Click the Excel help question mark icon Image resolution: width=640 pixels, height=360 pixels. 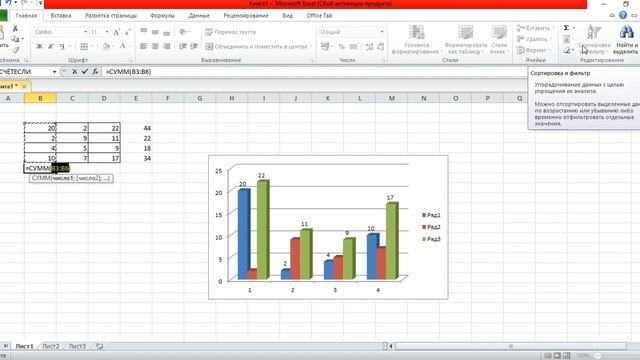pos(623,15)
